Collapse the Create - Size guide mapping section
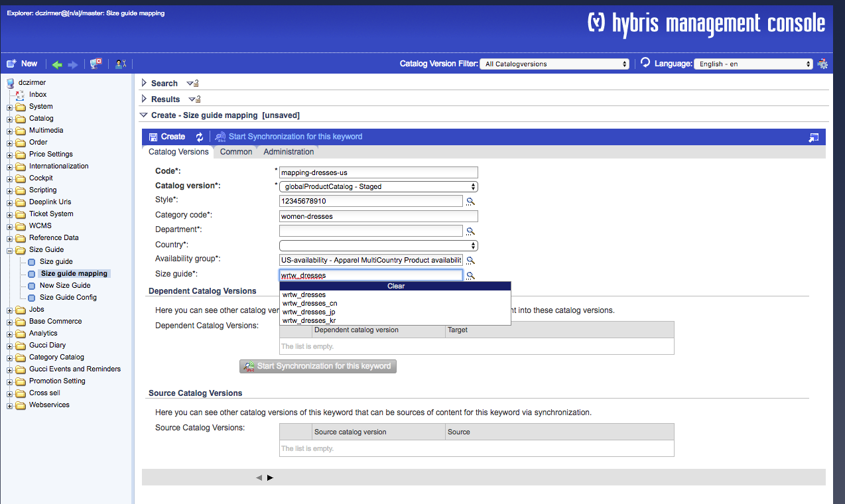Image resolution: width=845 pixels, height=504 pixels. tap(144, 115)
